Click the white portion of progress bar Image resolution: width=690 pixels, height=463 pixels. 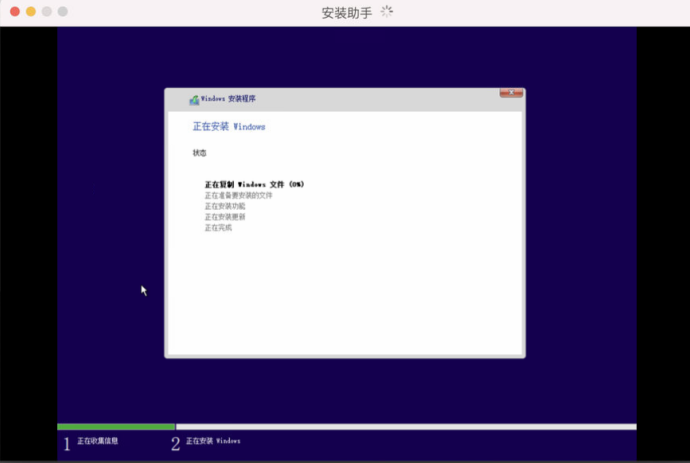click(x=405, y=427)
